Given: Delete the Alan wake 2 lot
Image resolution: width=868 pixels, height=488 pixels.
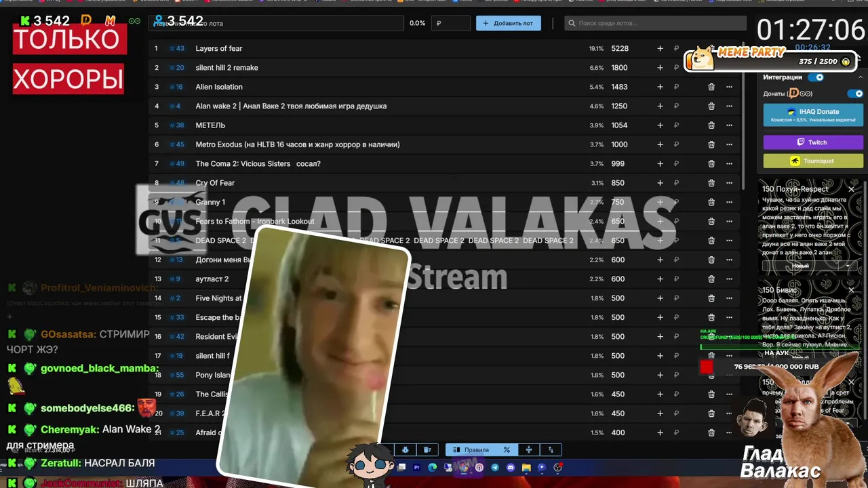Looking at the screenshot, I should point(711,106).
